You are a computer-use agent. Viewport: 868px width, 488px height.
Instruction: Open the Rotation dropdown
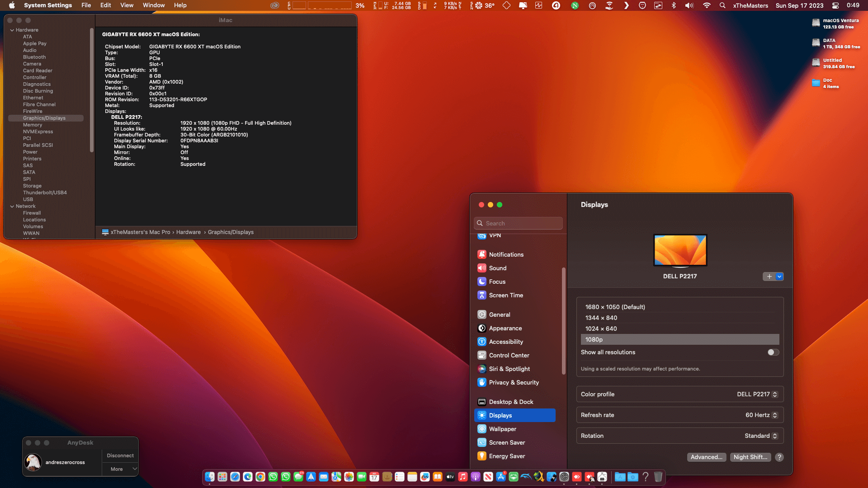(761, 436)
